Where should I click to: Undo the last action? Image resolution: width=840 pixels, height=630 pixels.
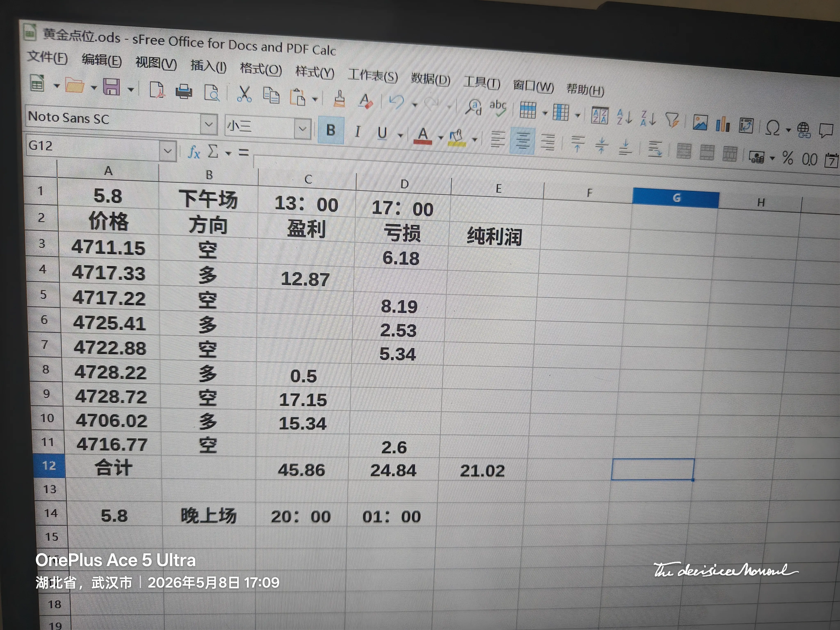click(397, 103)
